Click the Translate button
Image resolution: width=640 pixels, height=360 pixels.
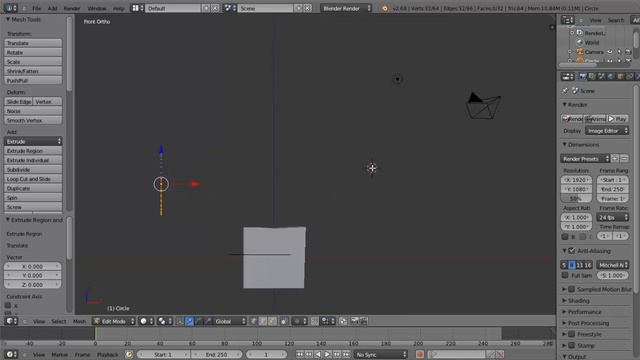click(x=33, y=43)
